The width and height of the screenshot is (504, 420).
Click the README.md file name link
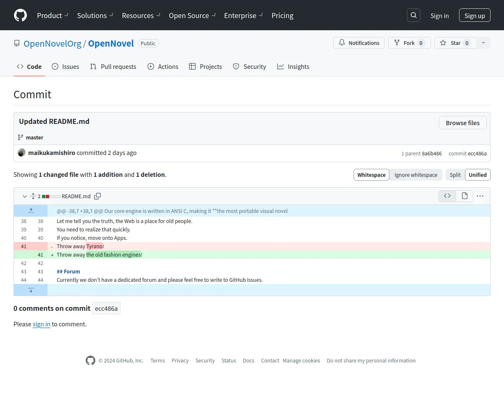(76, 196)
